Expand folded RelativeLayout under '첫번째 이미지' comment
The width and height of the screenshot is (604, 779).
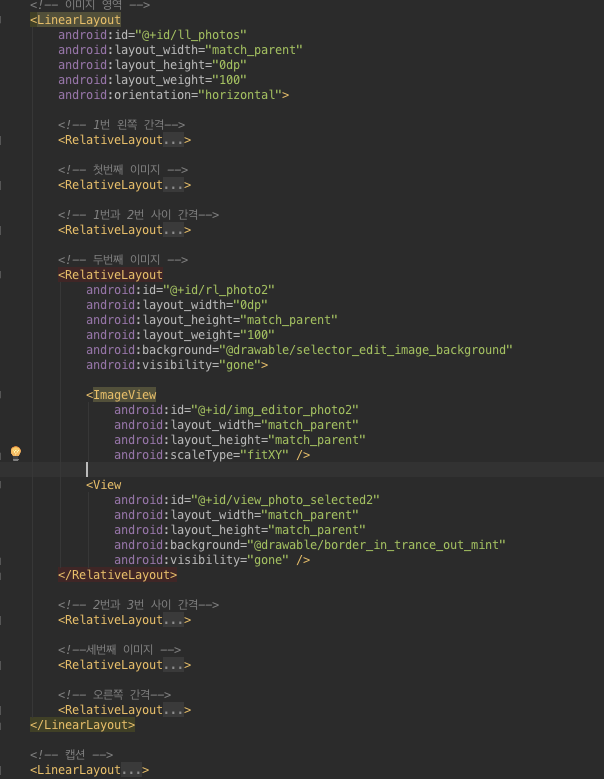(173, 185)
